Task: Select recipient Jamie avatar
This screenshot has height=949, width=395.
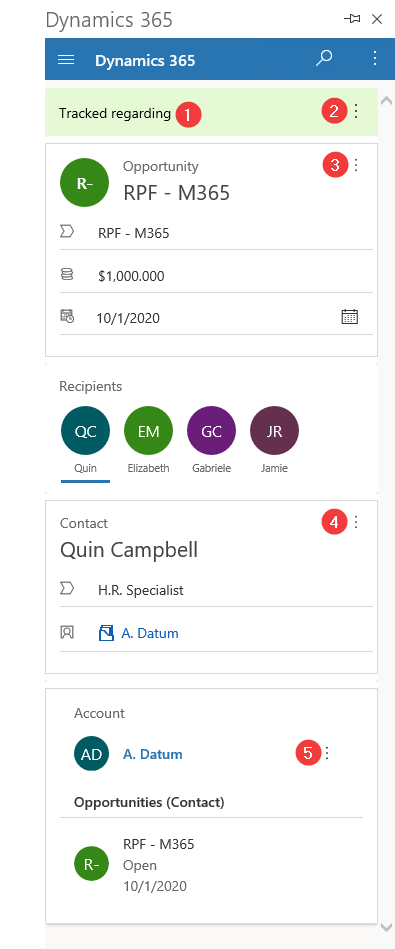Action: 274,430
